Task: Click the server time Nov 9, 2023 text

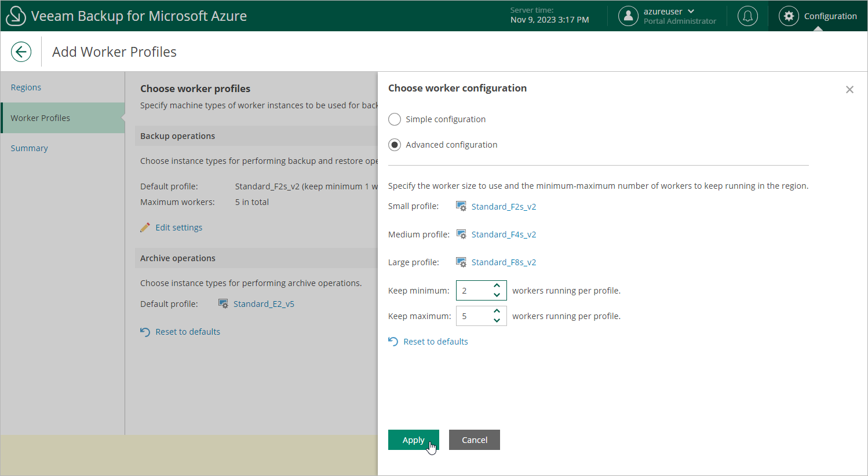Action: (549, 20)
